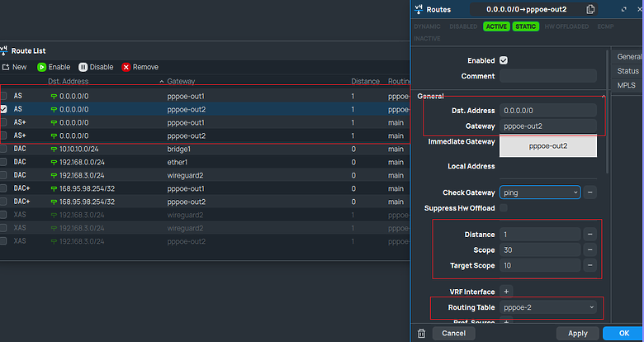Toggle the Enabled checkbox
644x342 pixels.
pos(504,60)
